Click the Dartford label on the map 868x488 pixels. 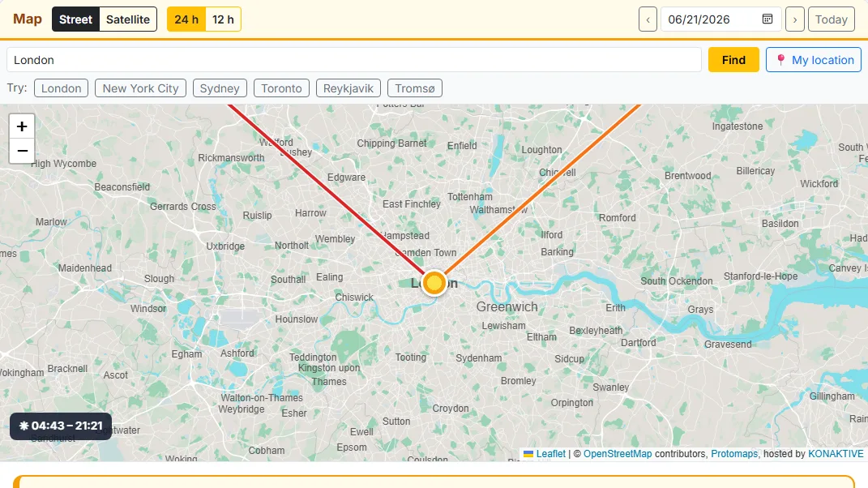coord(639,342)
